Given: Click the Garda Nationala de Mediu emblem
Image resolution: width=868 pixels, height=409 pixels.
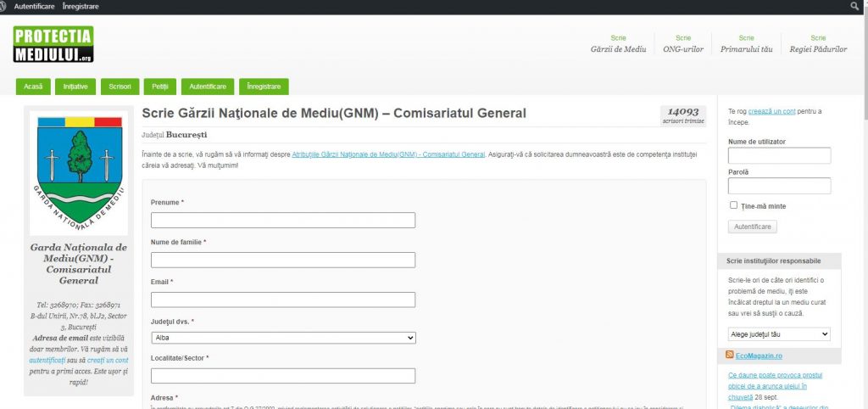Looking at the screenshot, I should click(79, 172).
